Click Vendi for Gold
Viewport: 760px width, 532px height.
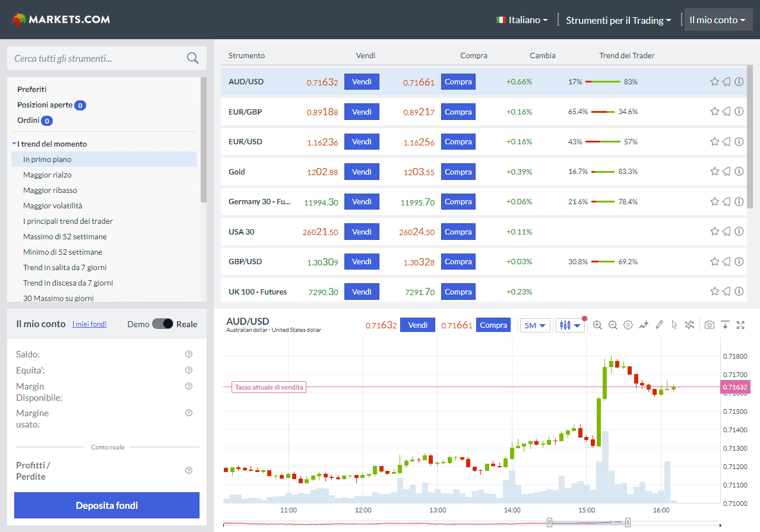(362, 172)
